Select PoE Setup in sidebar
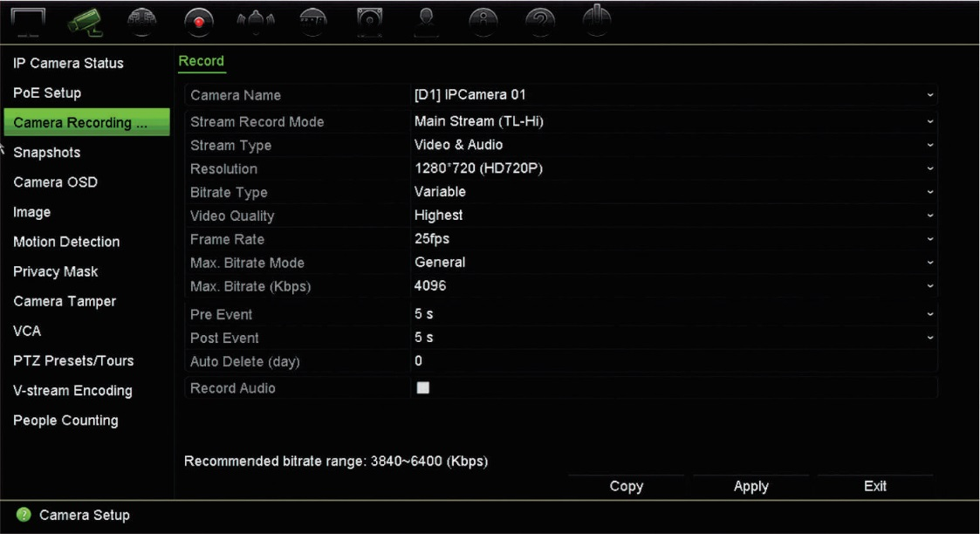 (x=47, y=93)
